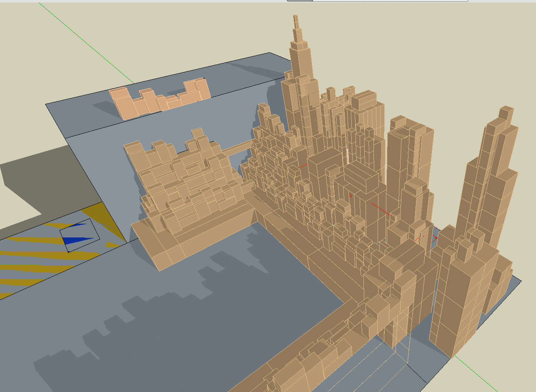
Task: Click the green axis line at bottom right
Action: 492,374
